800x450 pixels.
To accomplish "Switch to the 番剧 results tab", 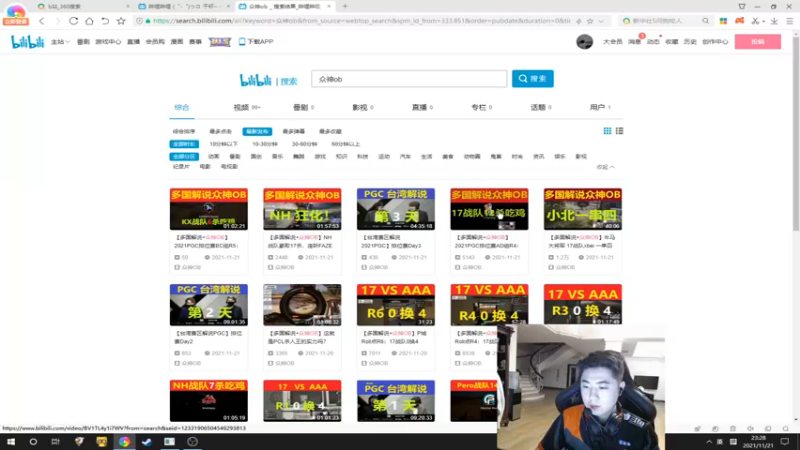I will pos(303,107).
